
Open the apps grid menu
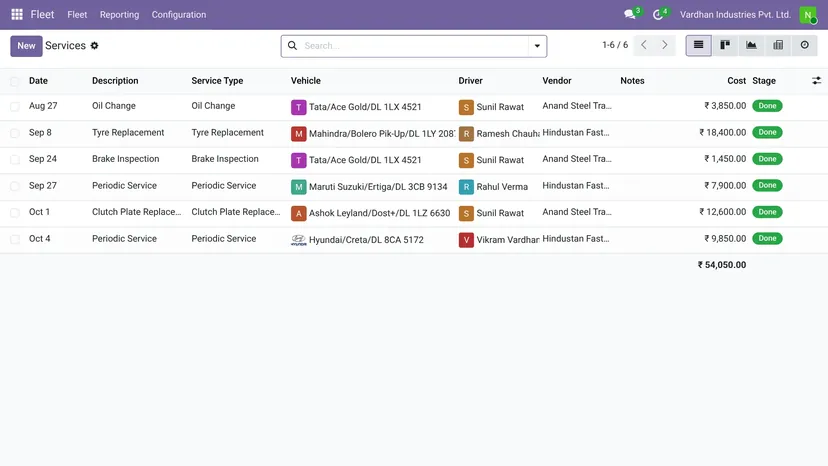(17, 14)
